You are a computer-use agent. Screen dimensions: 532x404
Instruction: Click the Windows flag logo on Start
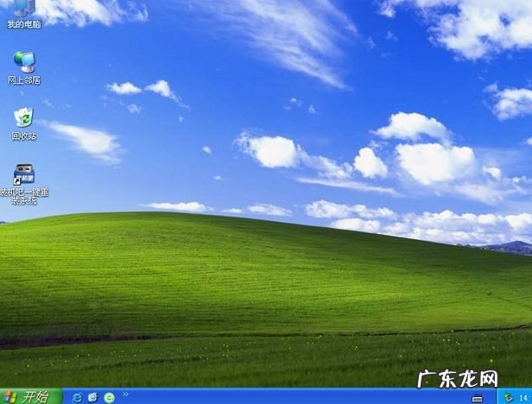pos(12,396)
